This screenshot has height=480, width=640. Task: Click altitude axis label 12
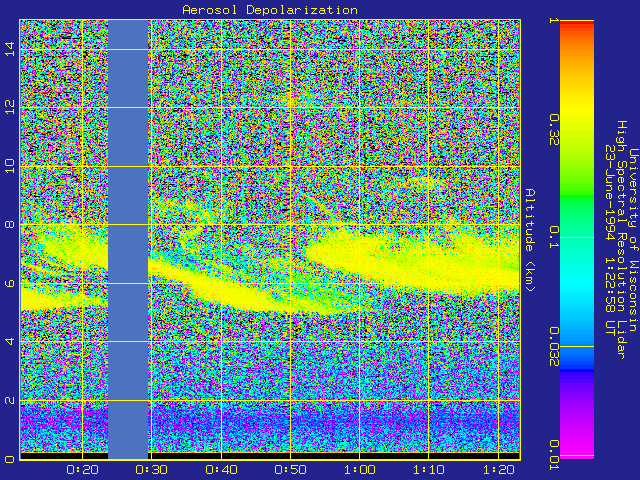(10, 108)
